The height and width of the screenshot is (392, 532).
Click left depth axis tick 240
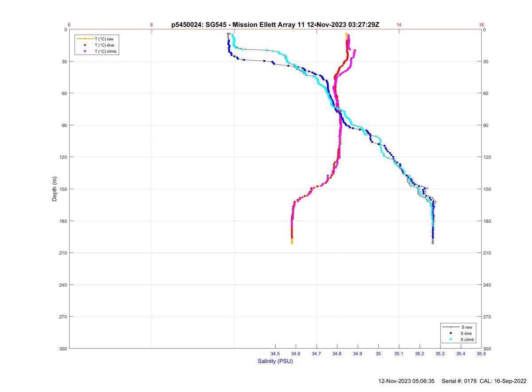pos(63,285)
